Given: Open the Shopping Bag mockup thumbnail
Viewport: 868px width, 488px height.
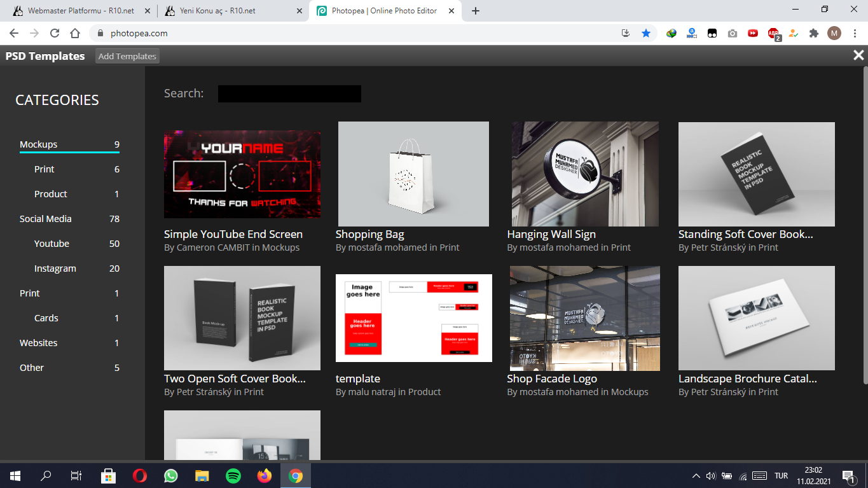Looking at the screenshot, I should [413, 174].
